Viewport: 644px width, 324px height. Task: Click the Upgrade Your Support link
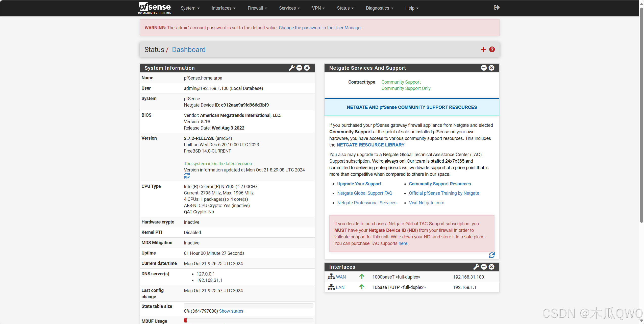click(x=359, y=184)
